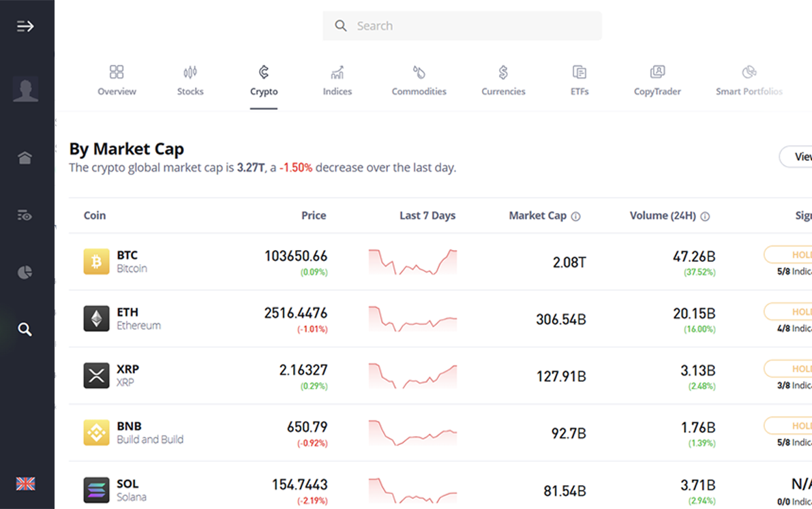Click the Smart Portfolios pie icon

pyautogui.click(x=749, y=72)
